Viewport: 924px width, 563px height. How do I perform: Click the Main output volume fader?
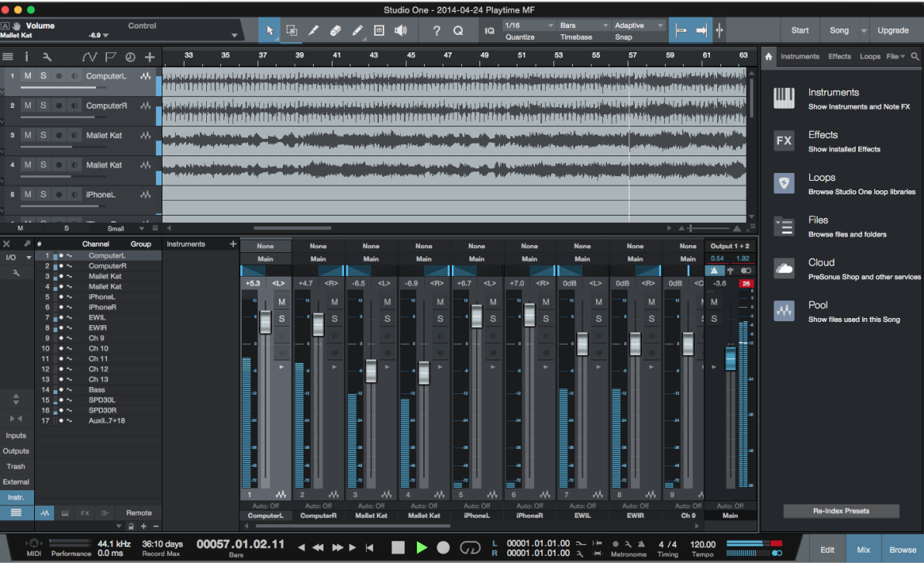[731, 358]
